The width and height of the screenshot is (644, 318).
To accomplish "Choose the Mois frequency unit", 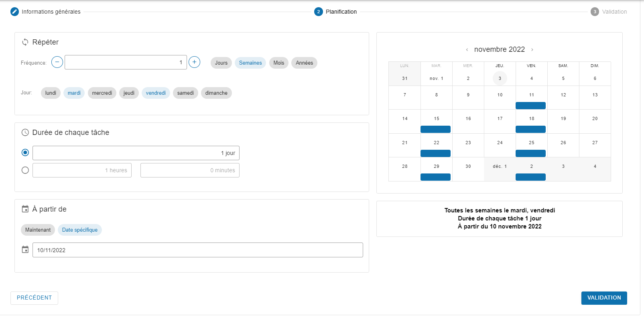I will click(278, 63).
